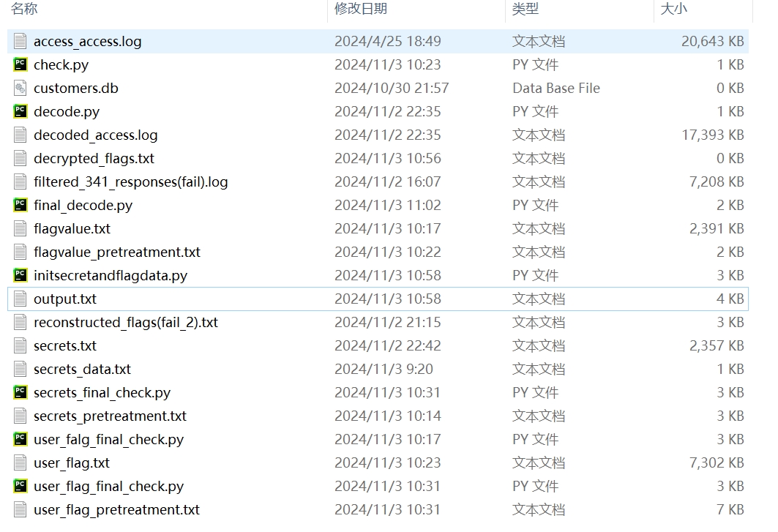Click the decrypted_flags.txt file icon
This screenshot has width=778, height=532.
click(x=20, y=158)
